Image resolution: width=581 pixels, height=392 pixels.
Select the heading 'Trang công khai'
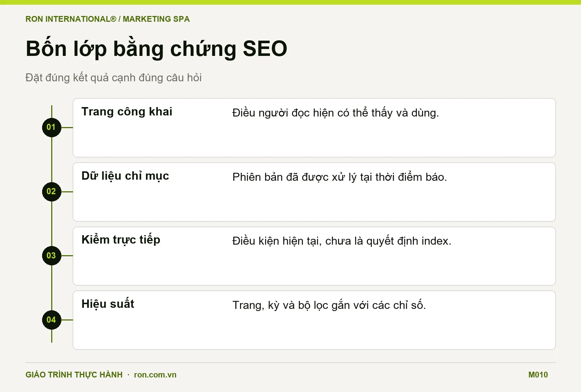coord(127,112)
